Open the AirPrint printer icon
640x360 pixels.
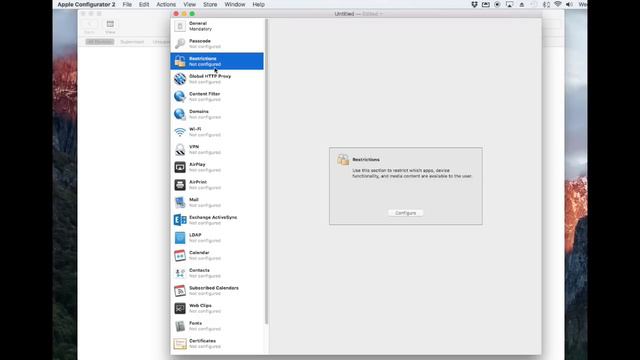pos(180,184)
